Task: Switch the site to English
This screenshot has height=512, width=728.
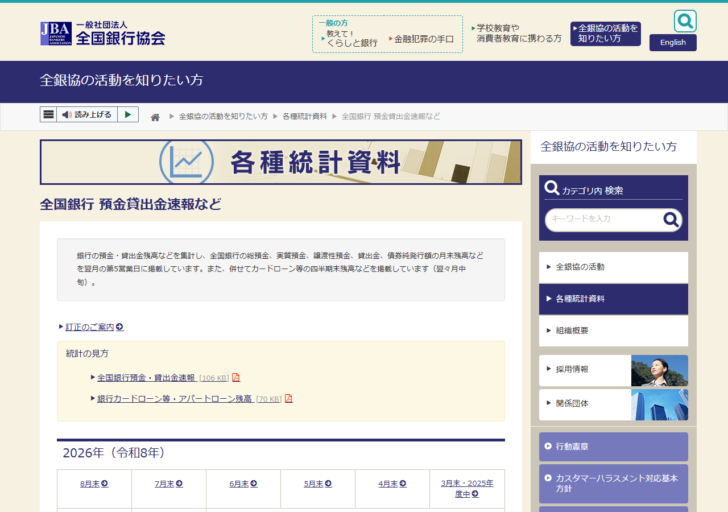Action: click(673, 42)
